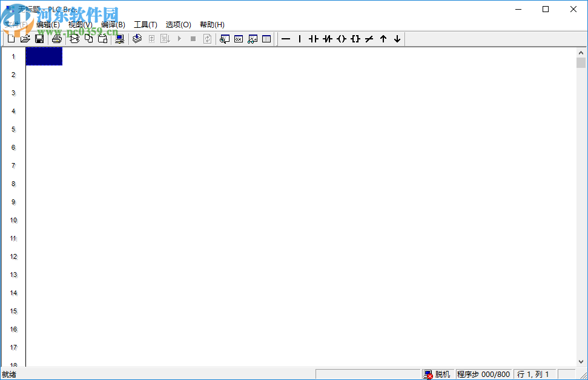Click the Open file folder icon
The image size is (588, 380).
coord(25,39)
